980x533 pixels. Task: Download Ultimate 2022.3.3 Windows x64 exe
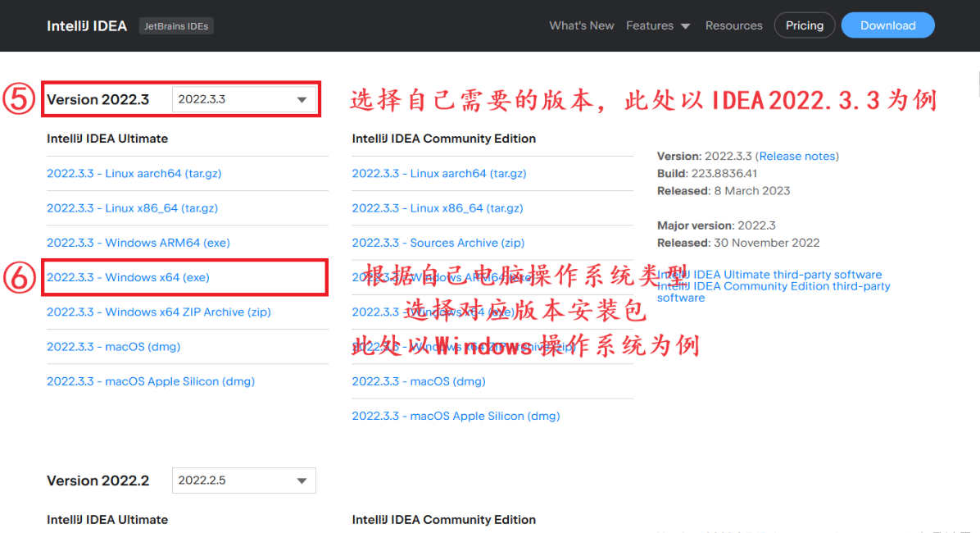128,277
